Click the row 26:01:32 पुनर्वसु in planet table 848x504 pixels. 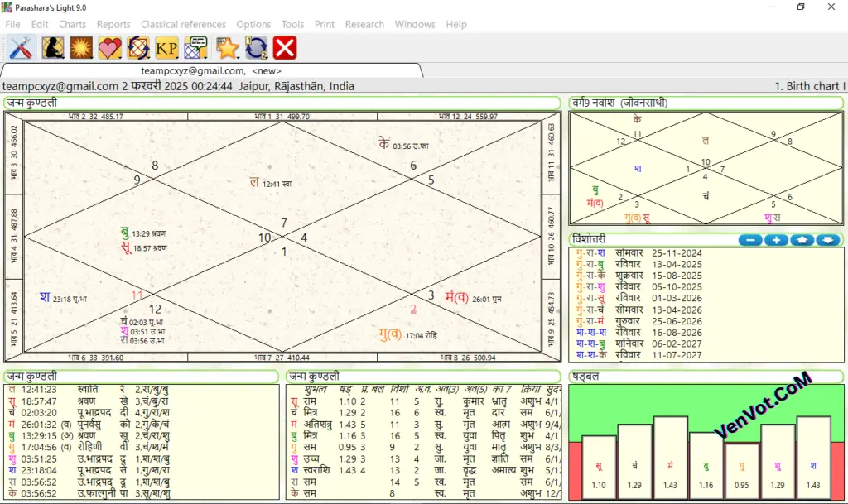(89, 424)
